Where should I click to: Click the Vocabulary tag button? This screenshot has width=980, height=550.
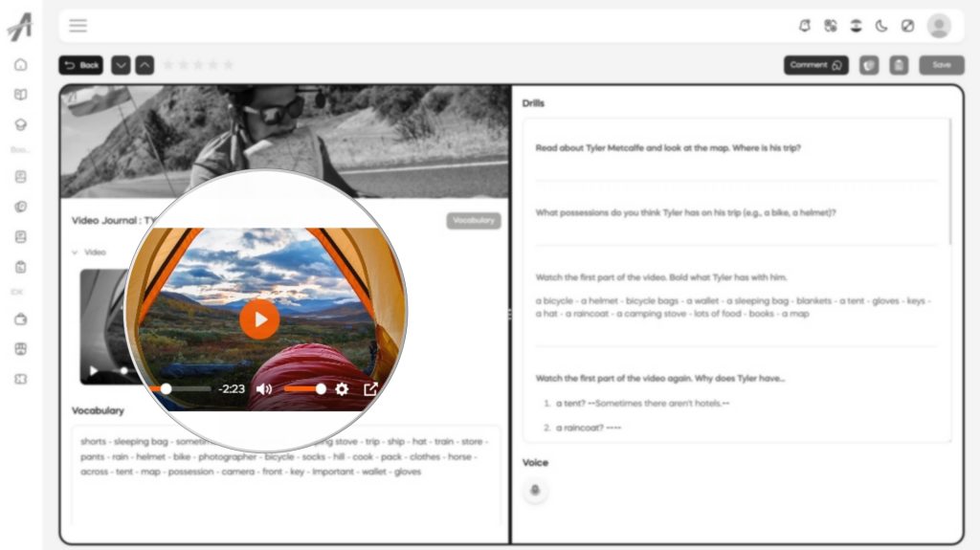point(473,221)
